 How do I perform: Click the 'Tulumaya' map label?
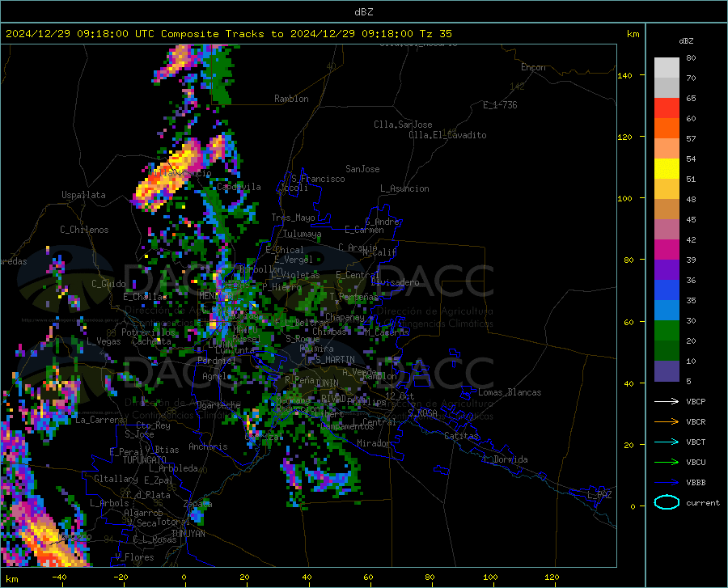coord(302,234)
